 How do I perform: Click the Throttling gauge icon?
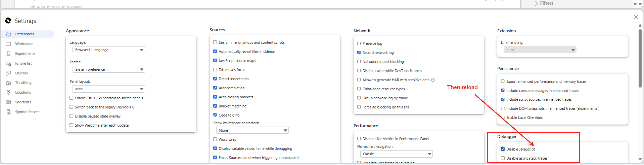coord(8,82)
